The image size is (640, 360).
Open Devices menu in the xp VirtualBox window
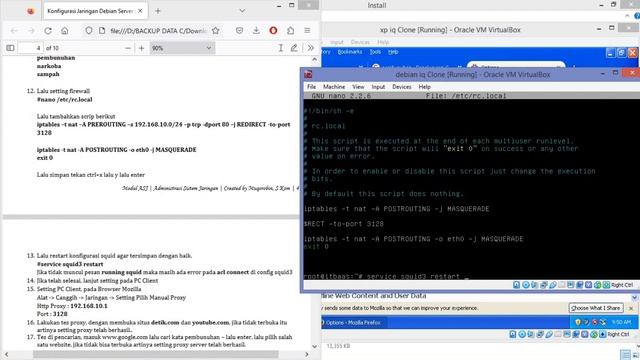click(360, 42)
